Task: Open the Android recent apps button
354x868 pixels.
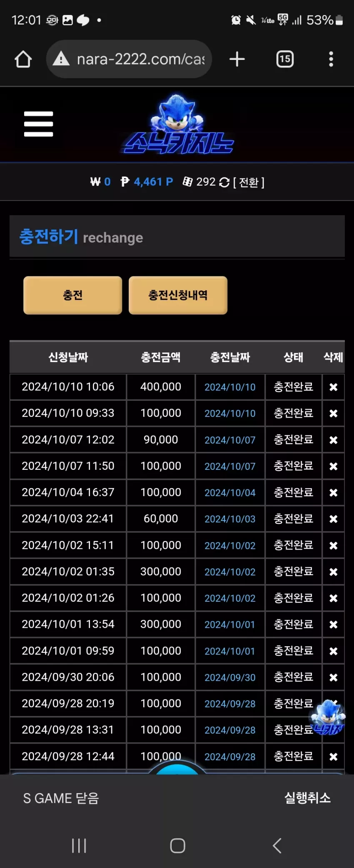Action: (79, 846)
